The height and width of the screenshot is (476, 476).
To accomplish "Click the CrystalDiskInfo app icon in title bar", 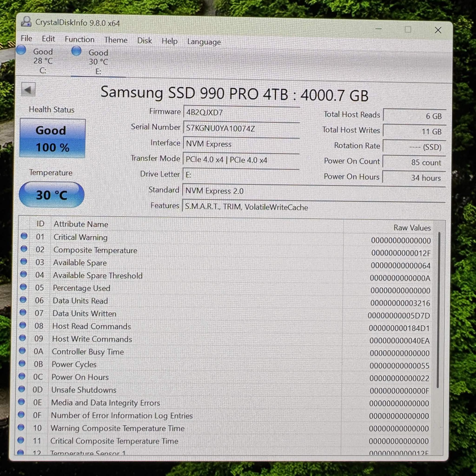I will point(26,22).
